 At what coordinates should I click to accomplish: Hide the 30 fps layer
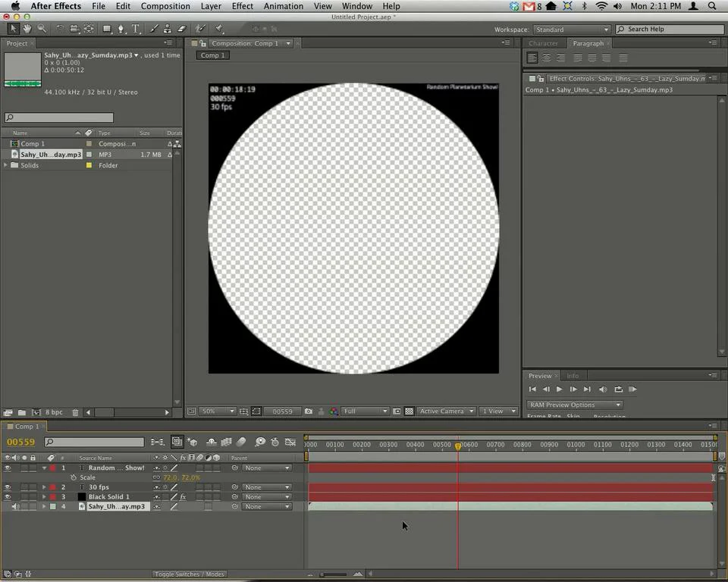[x=8, y=487]
